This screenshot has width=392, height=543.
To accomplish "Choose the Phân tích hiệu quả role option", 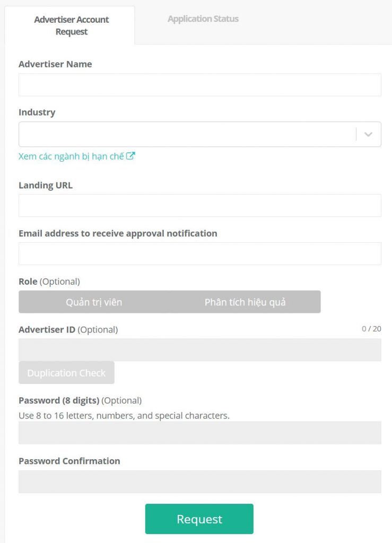I will 245,302.
